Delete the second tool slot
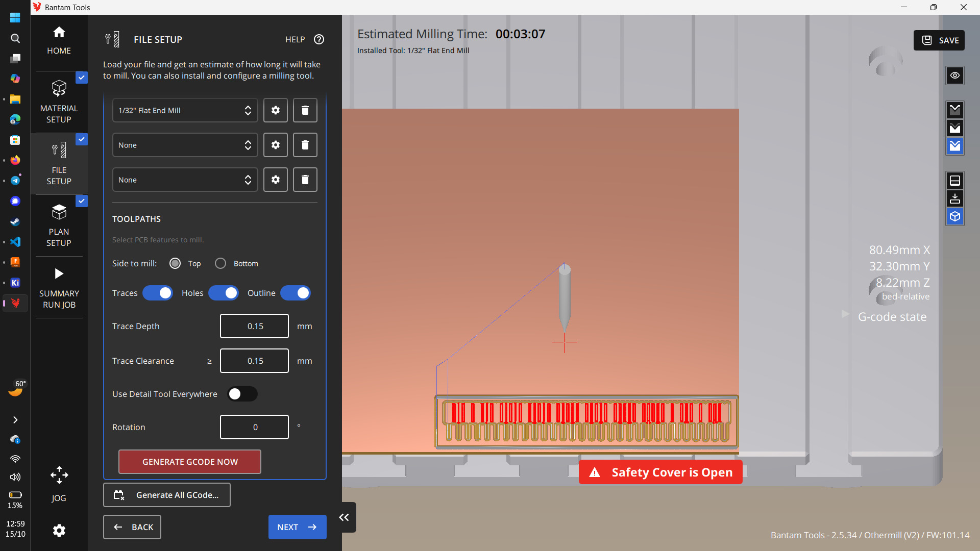980x551 pixels. pos(305,145)
